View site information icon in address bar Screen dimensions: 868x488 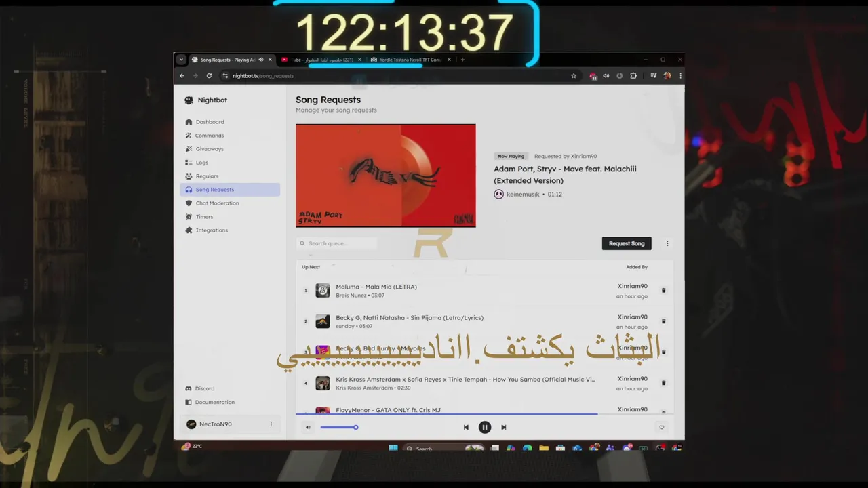[225, 76]
